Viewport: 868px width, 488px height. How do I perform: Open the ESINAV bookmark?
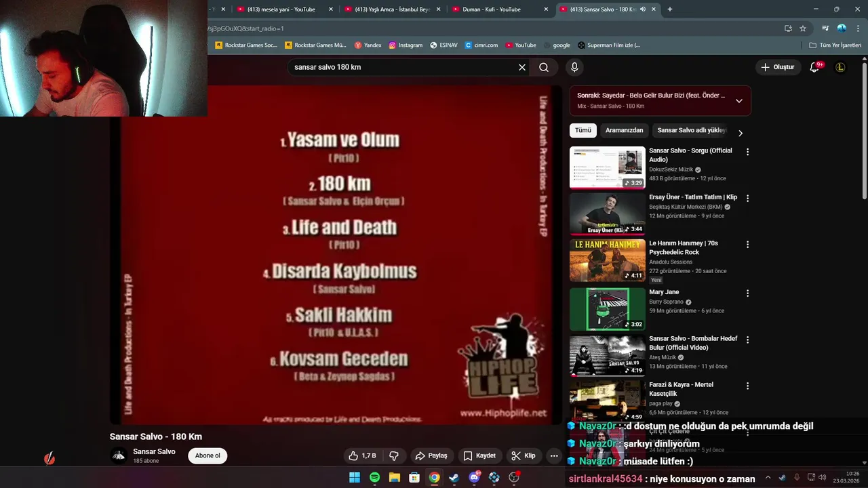point(444,45)
